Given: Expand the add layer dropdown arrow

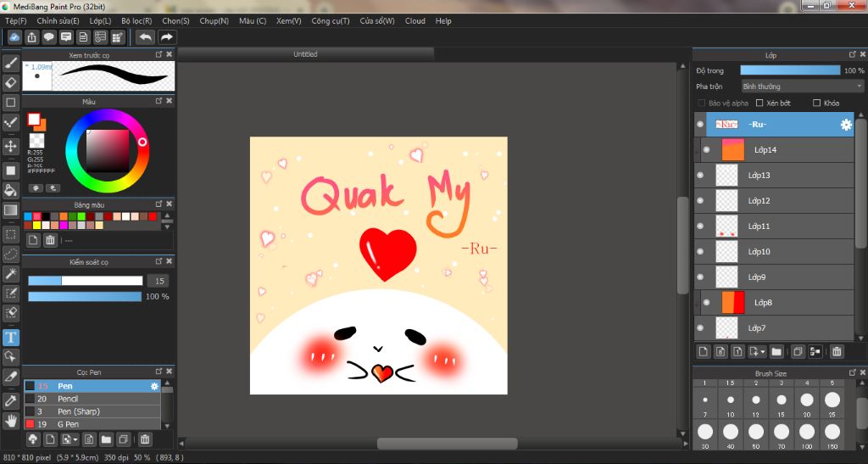Looking at the screenshot, I should point(763,351).
